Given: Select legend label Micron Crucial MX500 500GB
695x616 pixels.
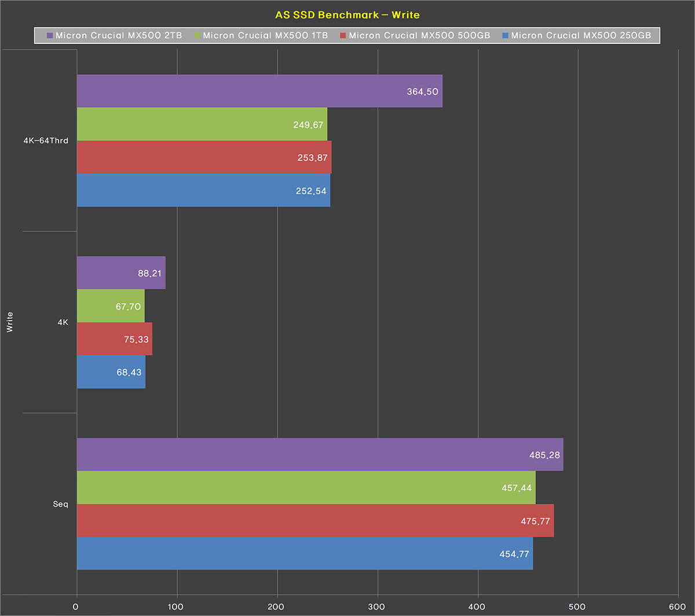Looking at the screenshot, I should [x=419, y=36].
